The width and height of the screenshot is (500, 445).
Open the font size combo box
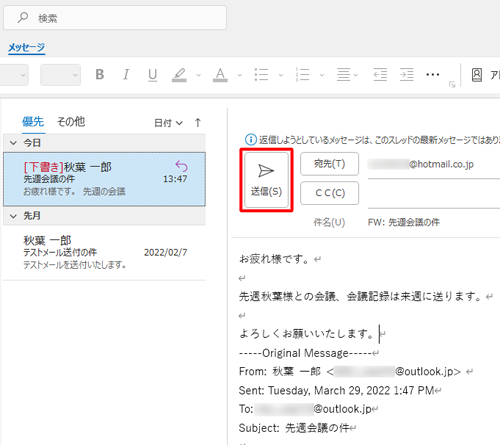[60, 75]
